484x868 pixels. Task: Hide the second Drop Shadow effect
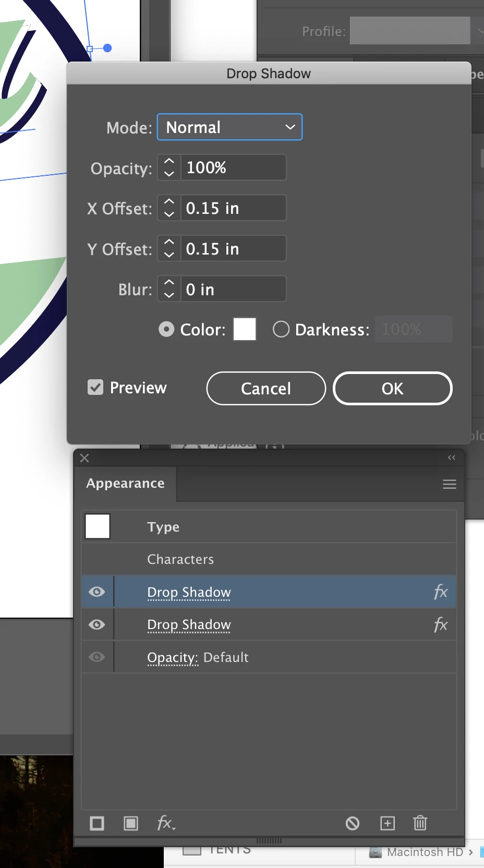[x=97, y=624]
